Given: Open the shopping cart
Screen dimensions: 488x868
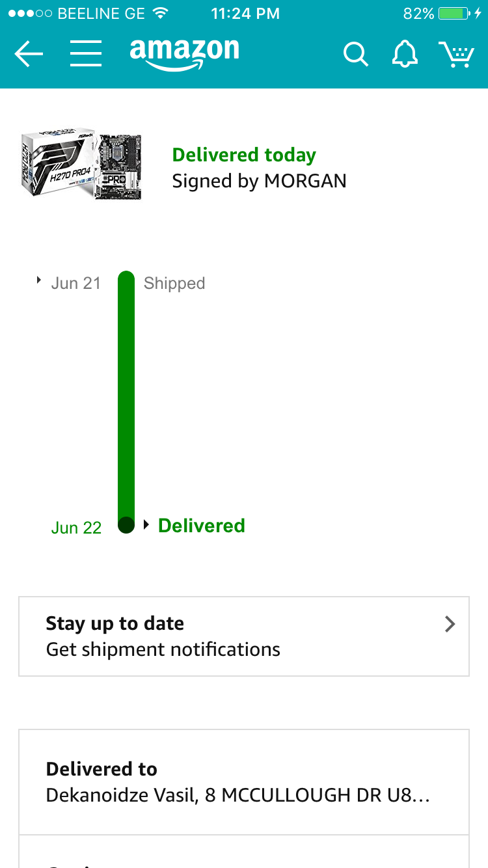Looking at the screenshot, I should point(456,54).
